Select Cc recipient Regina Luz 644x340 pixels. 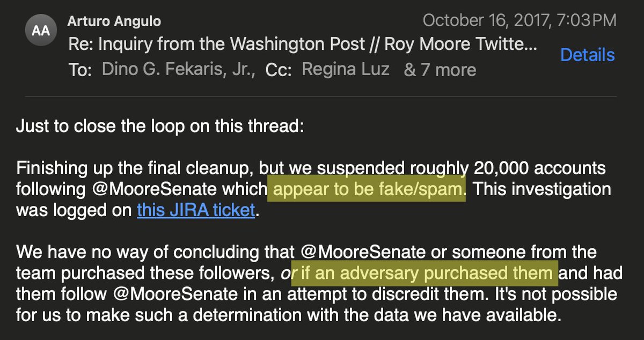tap(346, 70)
